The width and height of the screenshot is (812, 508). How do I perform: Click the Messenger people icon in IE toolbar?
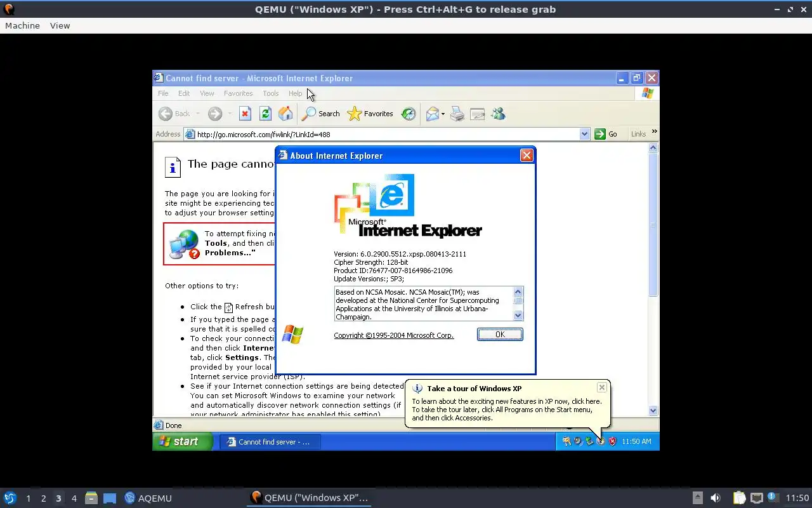(x=499, y=114)
